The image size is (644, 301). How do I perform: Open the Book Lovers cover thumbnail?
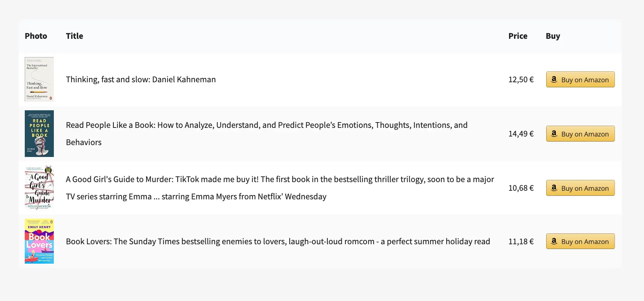[x=39, y=241]
